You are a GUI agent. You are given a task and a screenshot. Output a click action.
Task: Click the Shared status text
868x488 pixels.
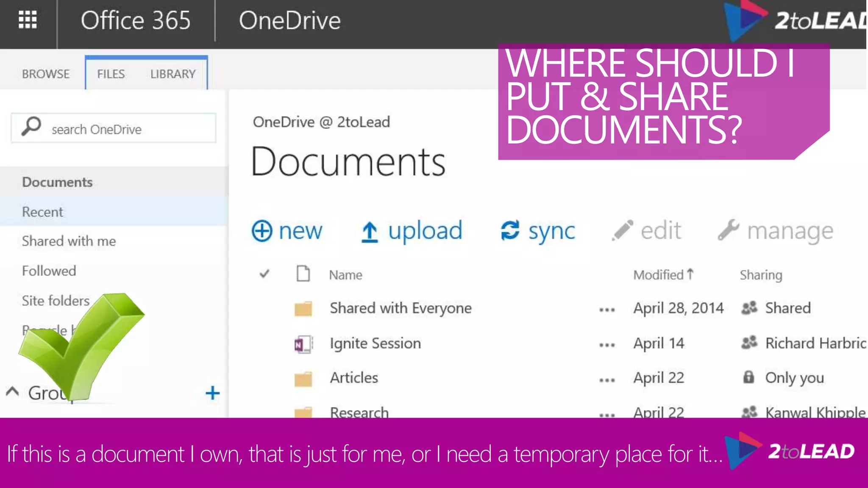788,308
